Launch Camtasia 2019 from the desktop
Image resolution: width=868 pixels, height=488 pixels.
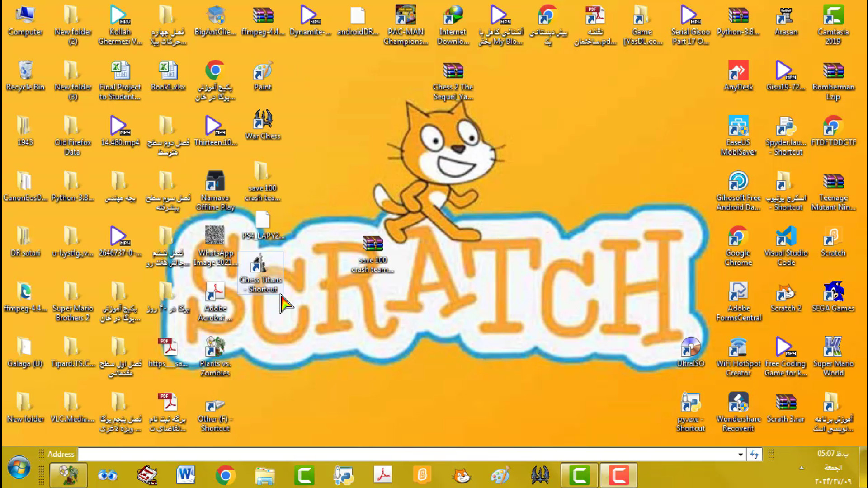tap(833, 26)
